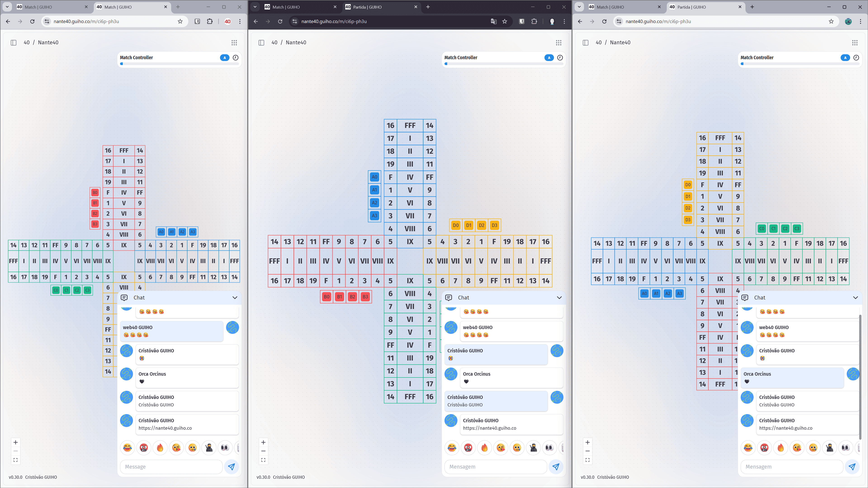Open the apps grid in right window

[854, 42]
